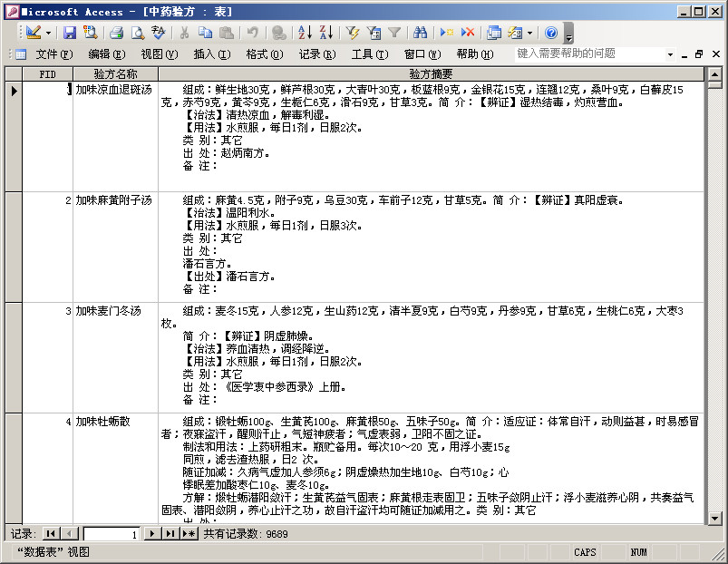Open the 视图(V) menu
Screen dimensions: 728x564
(160, 54)
